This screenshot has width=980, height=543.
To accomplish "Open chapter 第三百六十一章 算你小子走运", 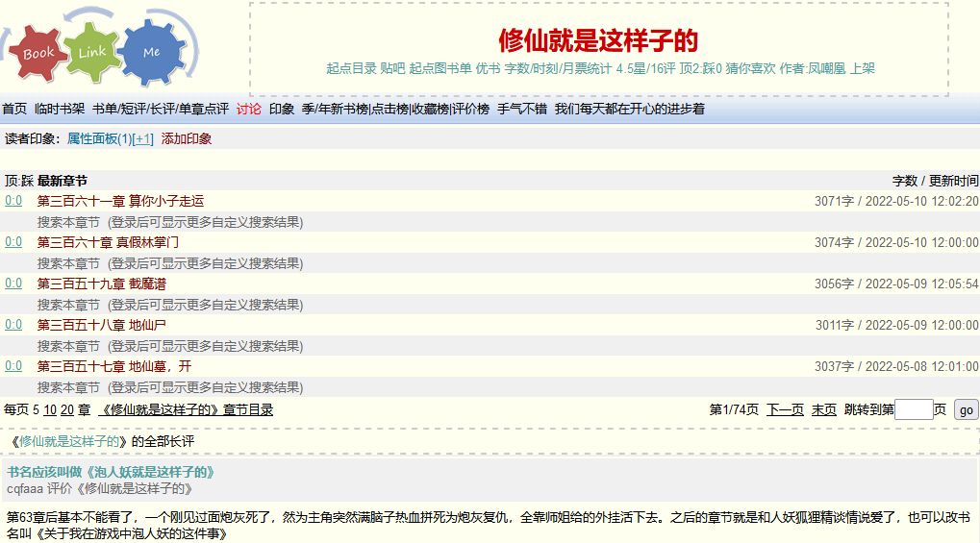I will (120, 202).
